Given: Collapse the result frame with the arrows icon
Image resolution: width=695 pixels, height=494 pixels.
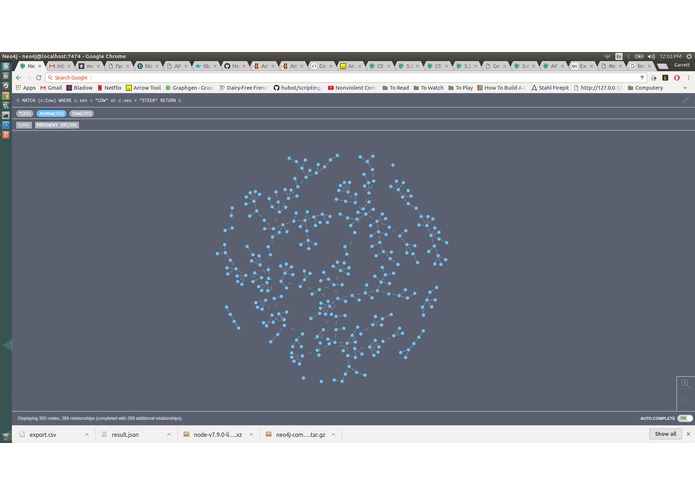Looking at the screenshot, I should pos(685,101).
